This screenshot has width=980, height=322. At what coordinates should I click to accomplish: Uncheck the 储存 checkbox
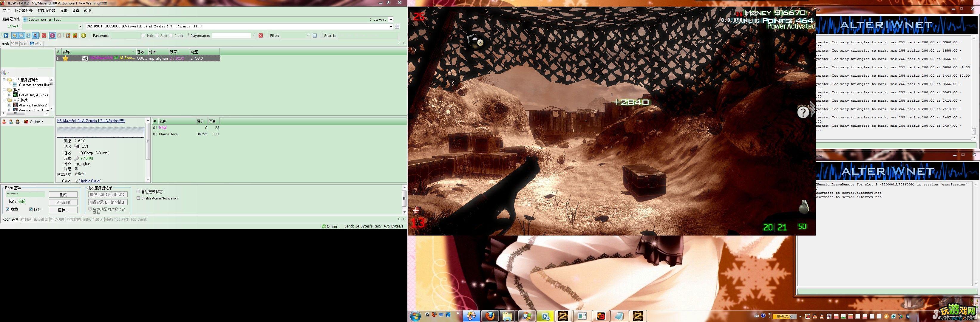coord(31,209)
